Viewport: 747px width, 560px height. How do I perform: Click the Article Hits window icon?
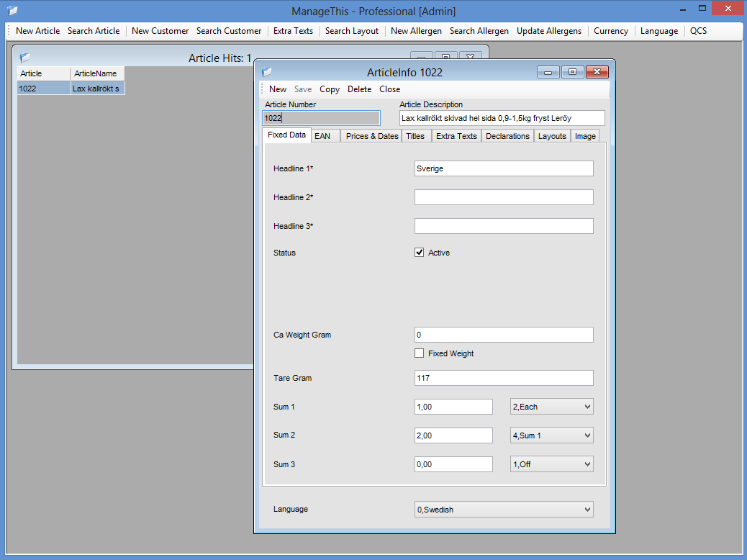25,58
